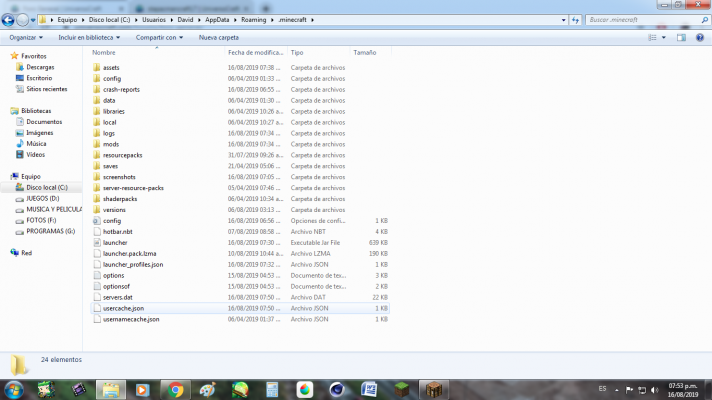This screenshot has height=400, width=712.
Task: Open the view options dropdown arrow
Action: point(663,38)
